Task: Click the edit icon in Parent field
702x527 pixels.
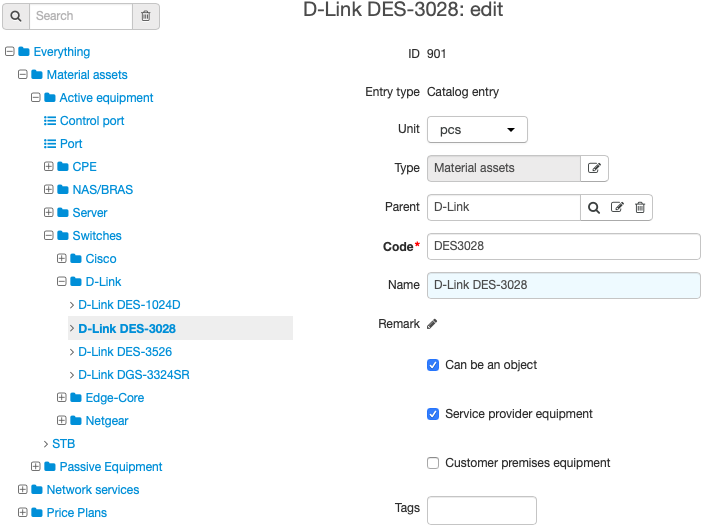Action: [x=617, y=207]
